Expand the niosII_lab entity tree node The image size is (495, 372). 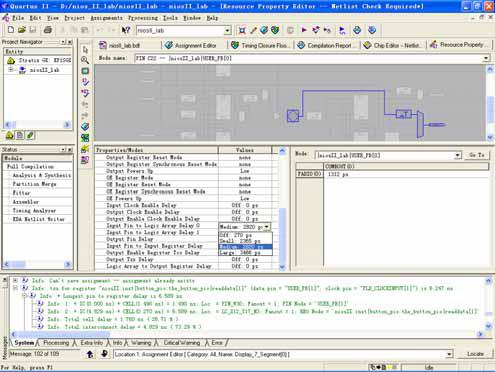[11, 70]
